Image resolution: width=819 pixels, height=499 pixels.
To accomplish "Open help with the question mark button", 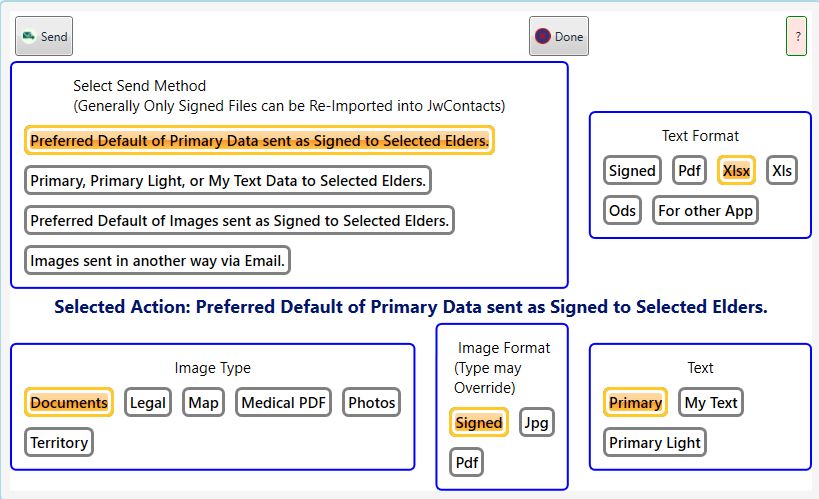I will (796, 37).
